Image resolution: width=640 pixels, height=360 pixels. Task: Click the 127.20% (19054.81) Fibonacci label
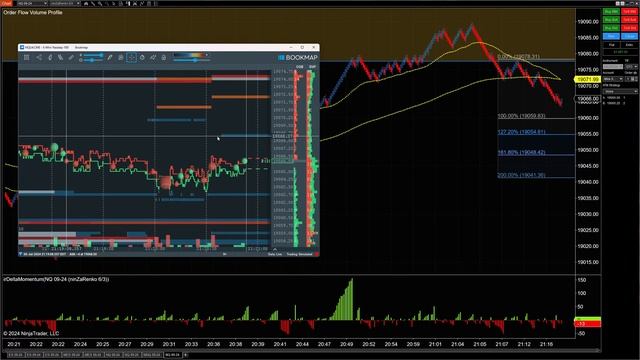coord(521,132)
